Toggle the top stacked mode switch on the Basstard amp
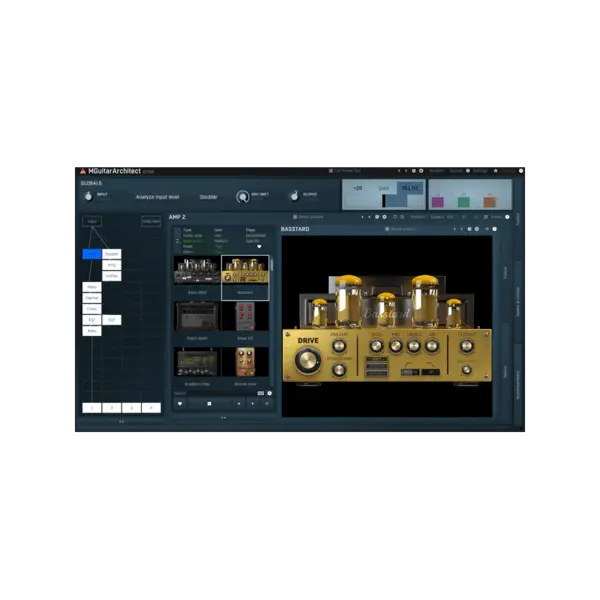 pos(377,359)
